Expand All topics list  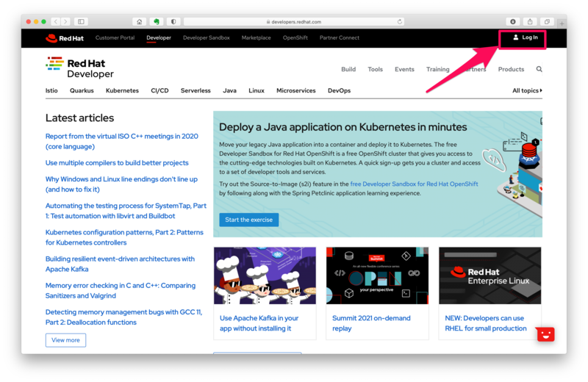527,90
